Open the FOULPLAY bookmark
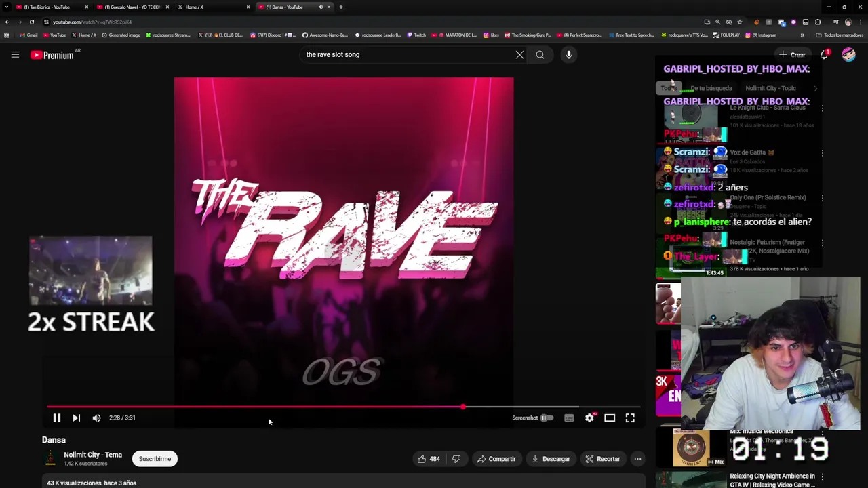Viewport: 868px width, 488px height. [x=726, y=35]
